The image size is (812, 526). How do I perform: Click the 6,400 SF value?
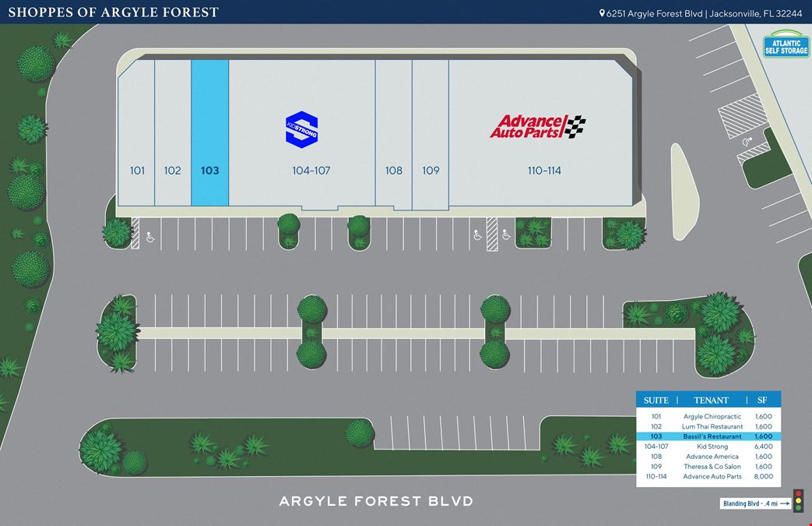pos(763,447)
